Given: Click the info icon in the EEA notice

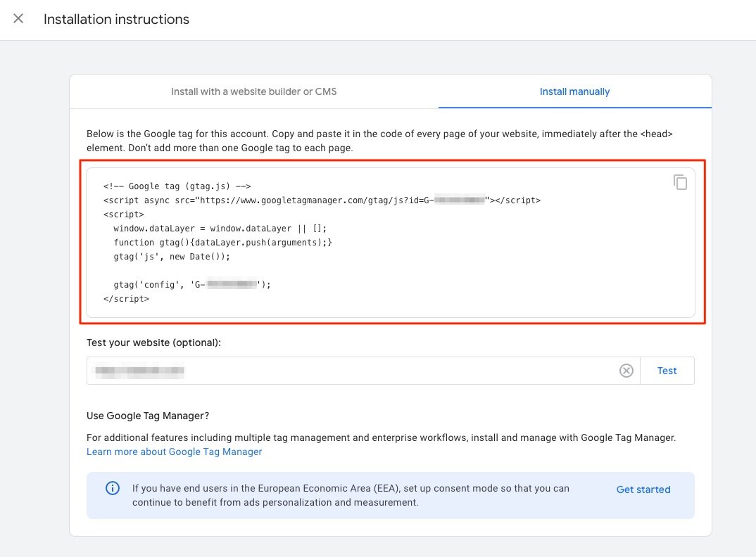Looking at the screenshot, I should click(113, 488).
